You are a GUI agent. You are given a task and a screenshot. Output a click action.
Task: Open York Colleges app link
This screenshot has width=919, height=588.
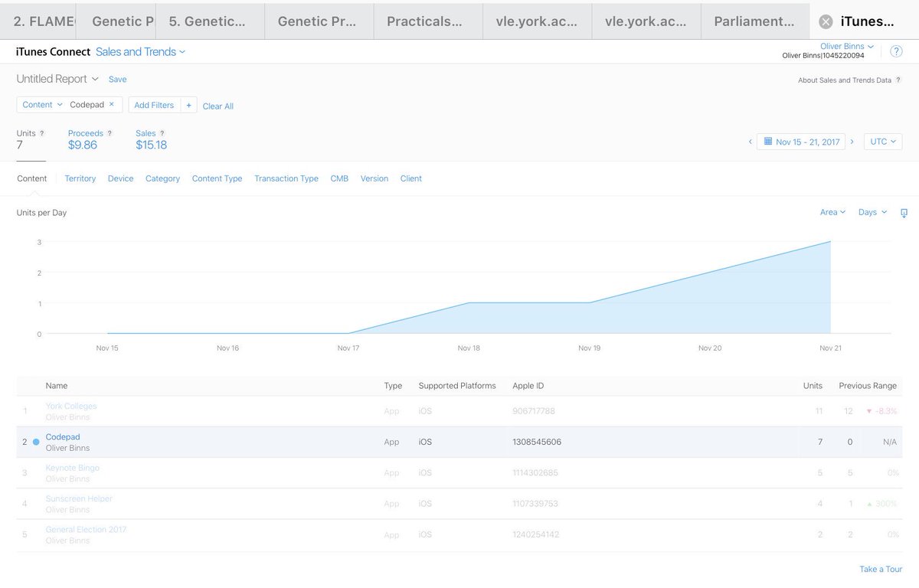[71, 406]
